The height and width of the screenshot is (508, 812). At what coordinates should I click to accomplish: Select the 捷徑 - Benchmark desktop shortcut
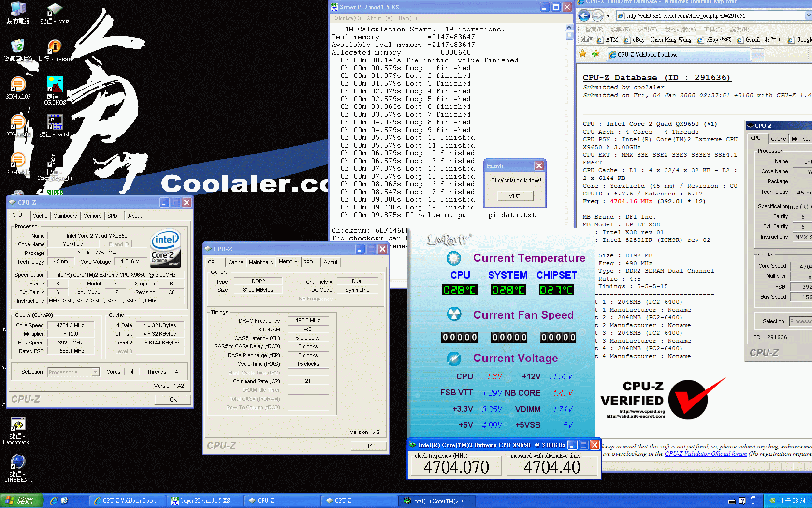pos(18,431)
